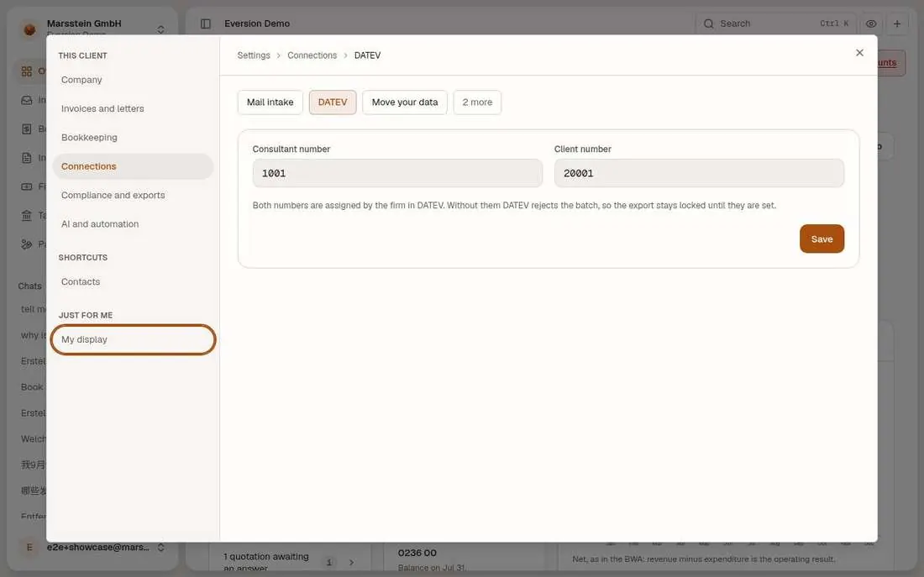Open the Contacts shortcut

133,281
